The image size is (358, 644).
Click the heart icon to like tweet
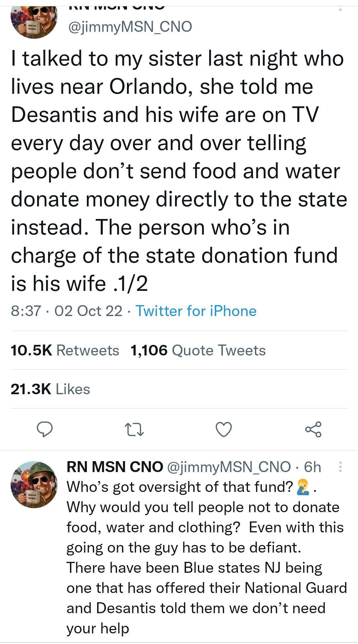tap(224, 429)
